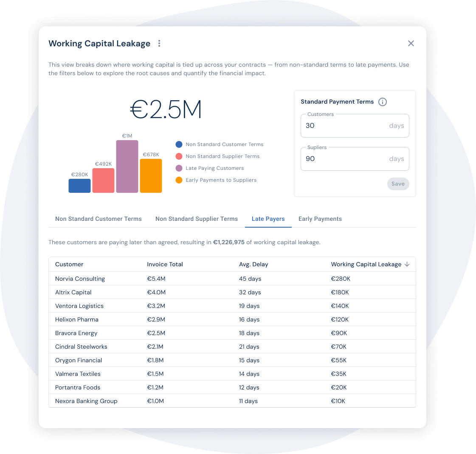Click the tall purple €1M bar
Image resolution: width=476 pixels, height=454 pixels.
coord(127,166)
